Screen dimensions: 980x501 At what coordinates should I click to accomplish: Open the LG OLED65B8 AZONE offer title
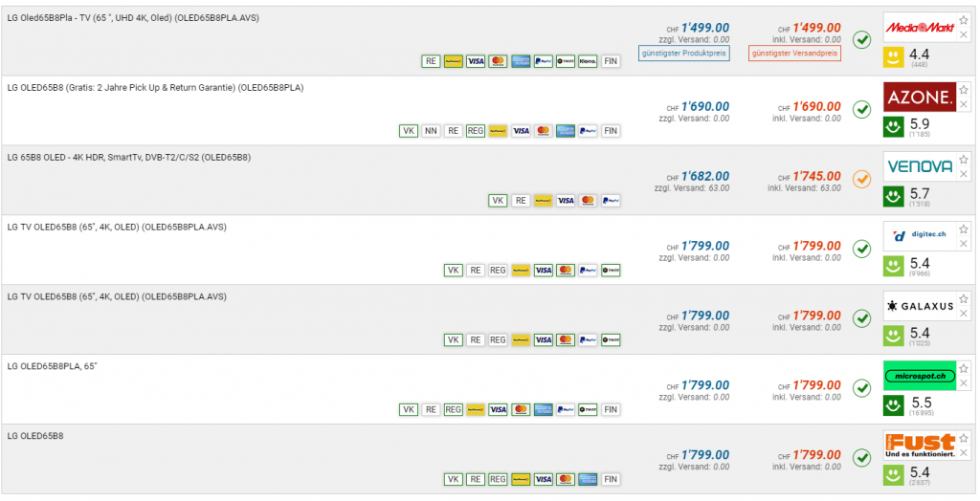(155, 88)
